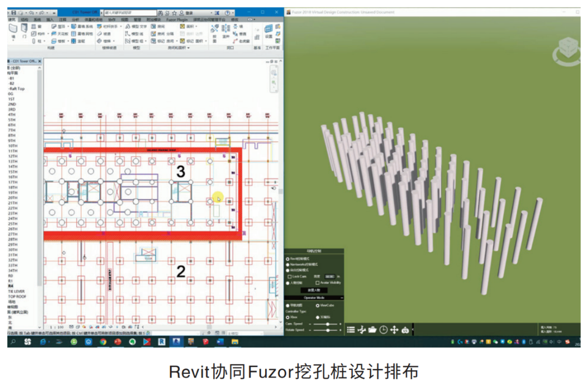
Task: Click the Ceiling (天花板) tool icon
Action: 54,34
